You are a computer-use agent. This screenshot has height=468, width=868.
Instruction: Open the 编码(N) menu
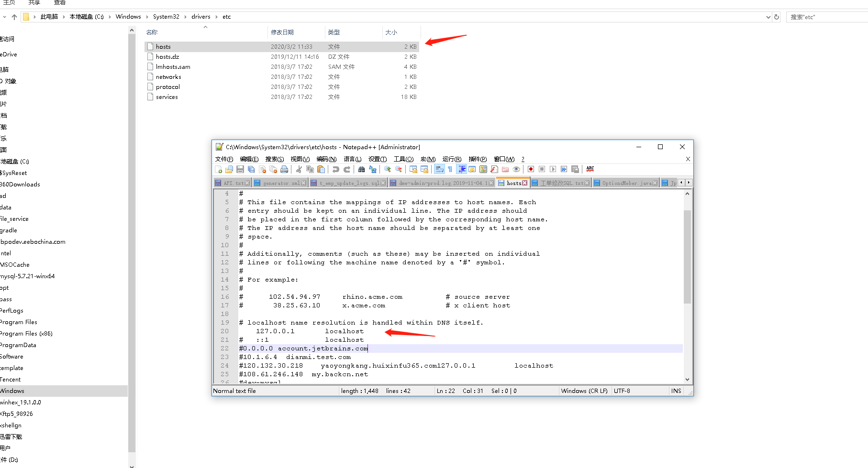click(326, 159)
